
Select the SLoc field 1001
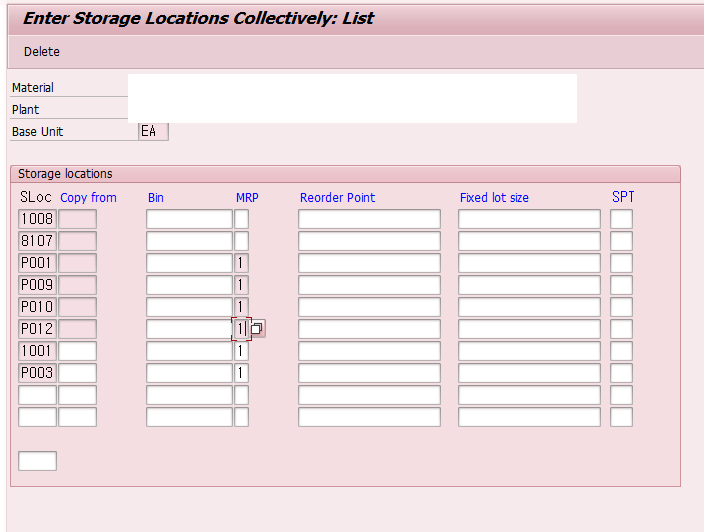pyautogui.click(x=37, y=351)
